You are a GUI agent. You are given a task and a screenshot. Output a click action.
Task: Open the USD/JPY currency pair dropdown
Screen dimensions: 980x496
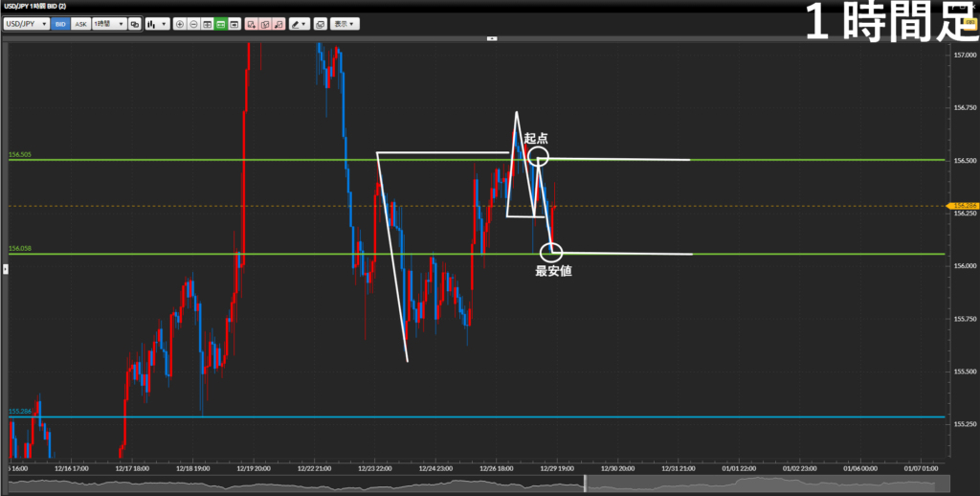tap(26, 24)
